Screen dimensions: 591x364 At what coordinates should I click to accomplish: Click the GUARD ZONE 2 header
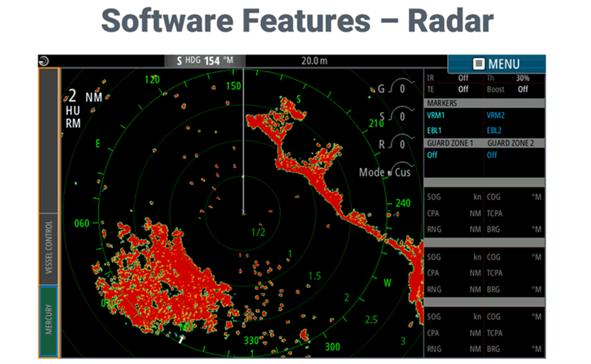pos(511,143)
